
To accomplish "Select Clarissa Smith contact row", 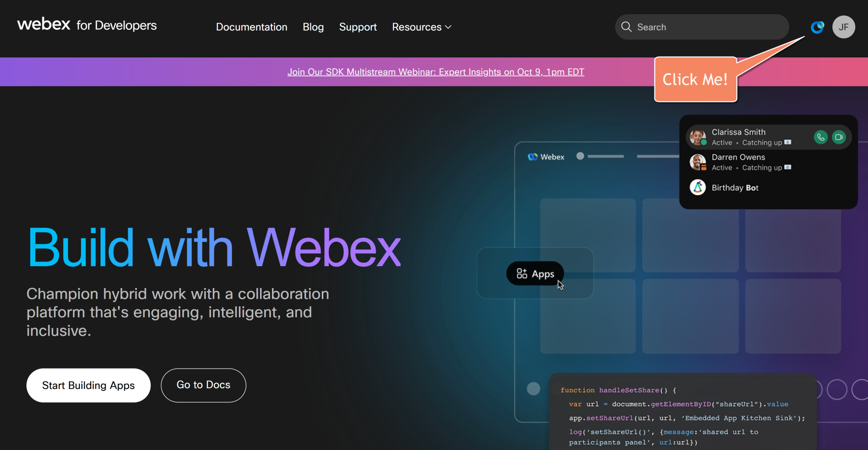I will pos(768,137).
